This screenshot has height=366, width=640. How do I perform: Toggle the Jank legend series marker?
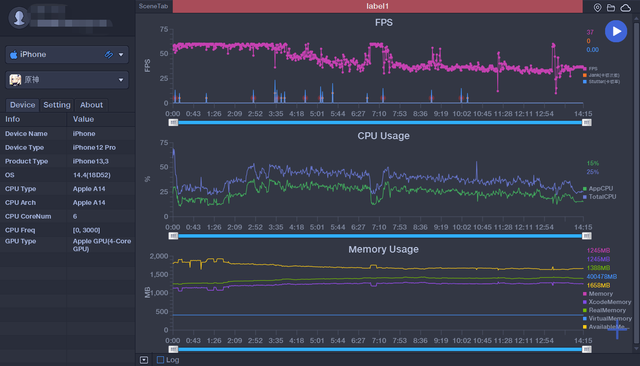click(585, 75)
